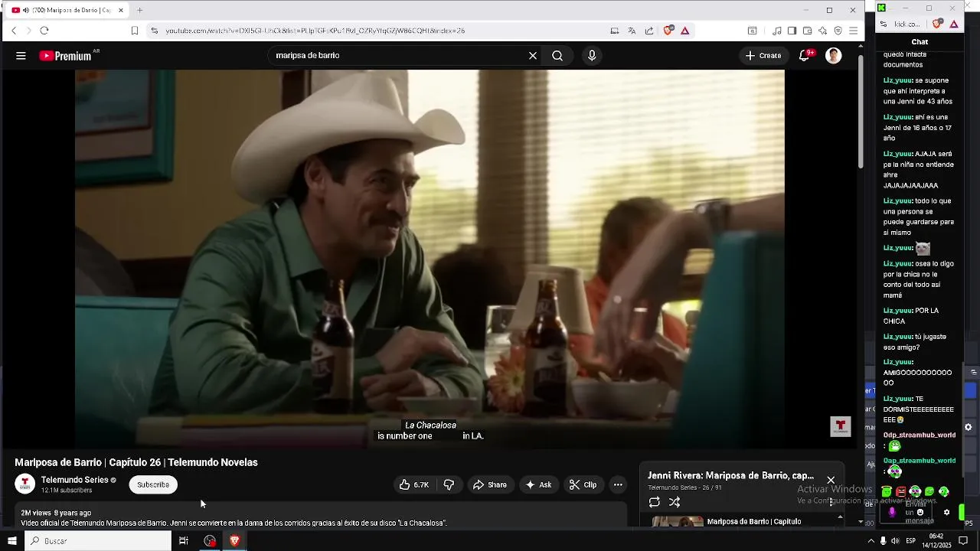Open Leo AI sparkle icon
Viewport: 980px width, 551px height.
click(822, 31)
